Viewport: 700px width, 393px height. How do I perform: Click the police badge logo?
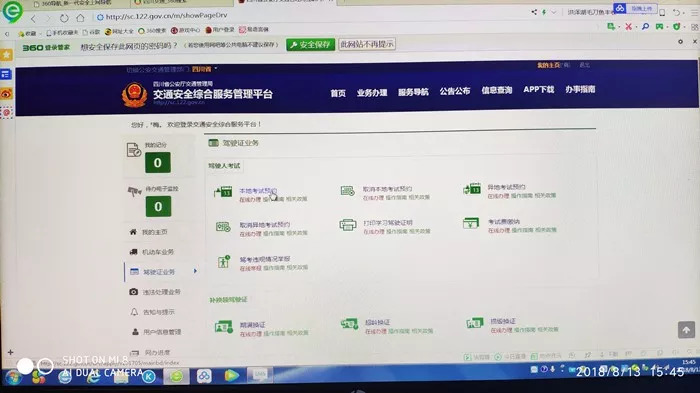point(134,94)
